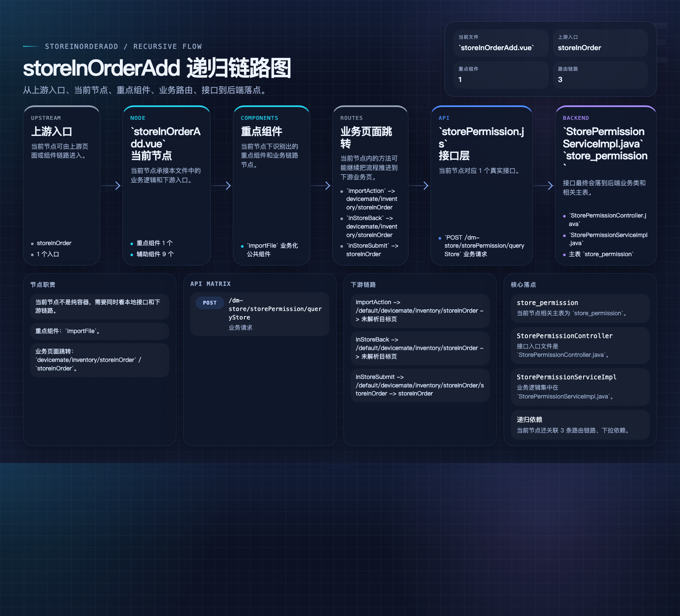Click the `storePermission.js` 接口层 heading
Image resolution: width=680 pixels, height=616 pixels.
pos(482,143)
